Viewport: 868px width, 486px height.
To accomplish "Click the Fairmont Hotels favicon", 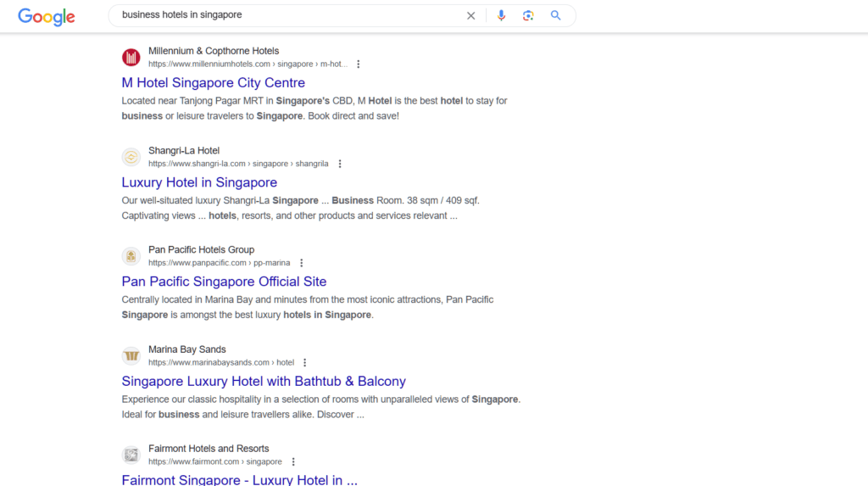I will click(131, 455).
